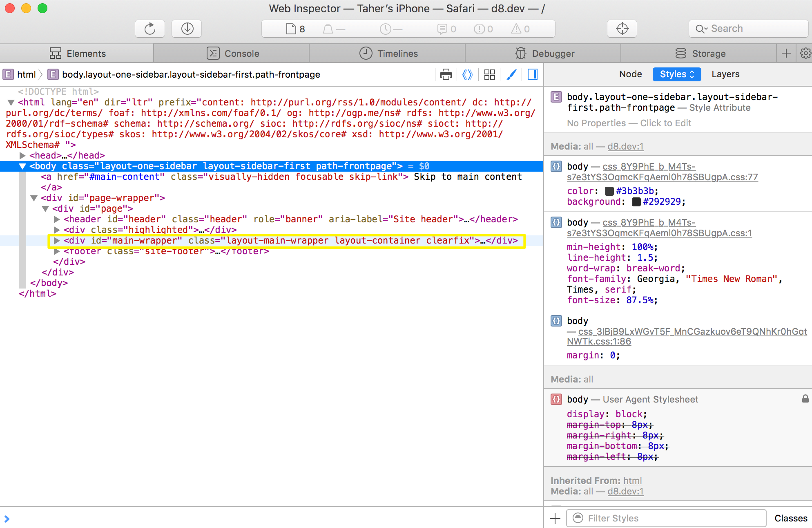Screen dimensions: 812x528
Task: Open the css:1 stylesheet link
Action: coord(659,228)
